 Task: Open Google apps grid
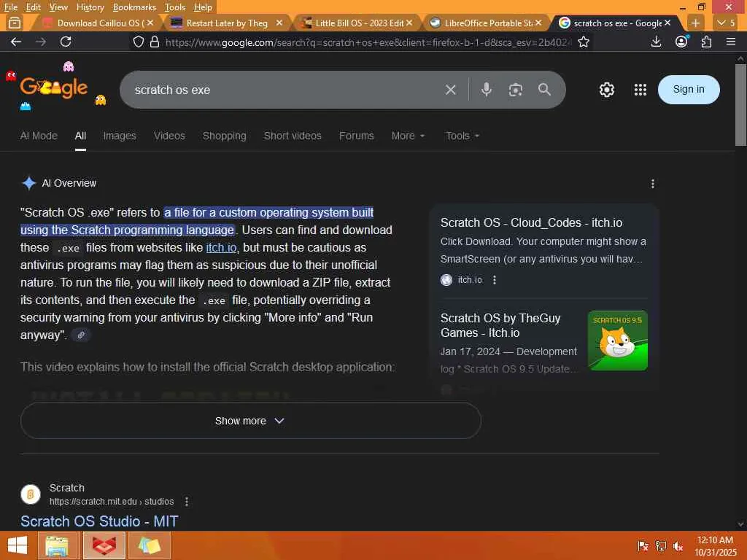point(640,90)
